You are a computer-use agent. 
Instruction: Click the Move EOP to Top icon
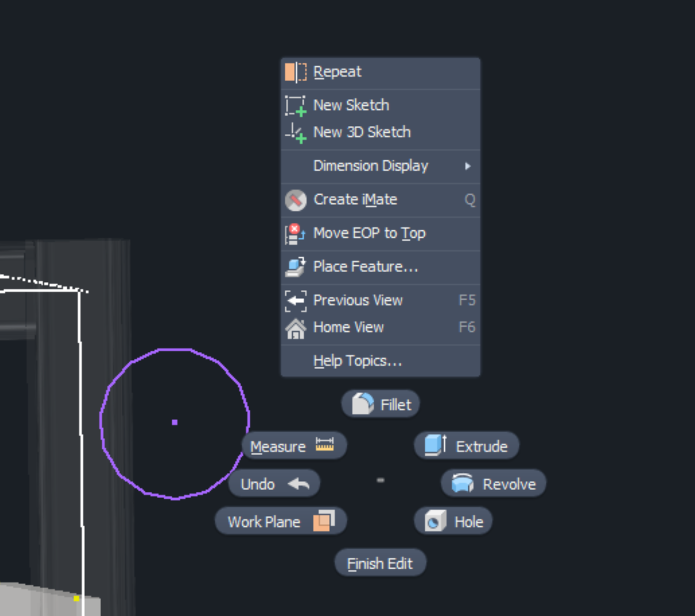coord(294,233)
